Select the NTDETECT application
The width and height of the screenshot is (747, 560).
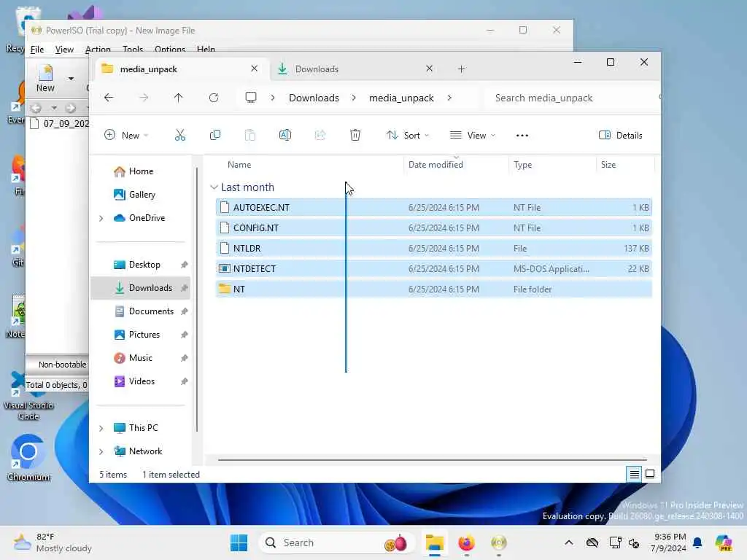(433, 269)
